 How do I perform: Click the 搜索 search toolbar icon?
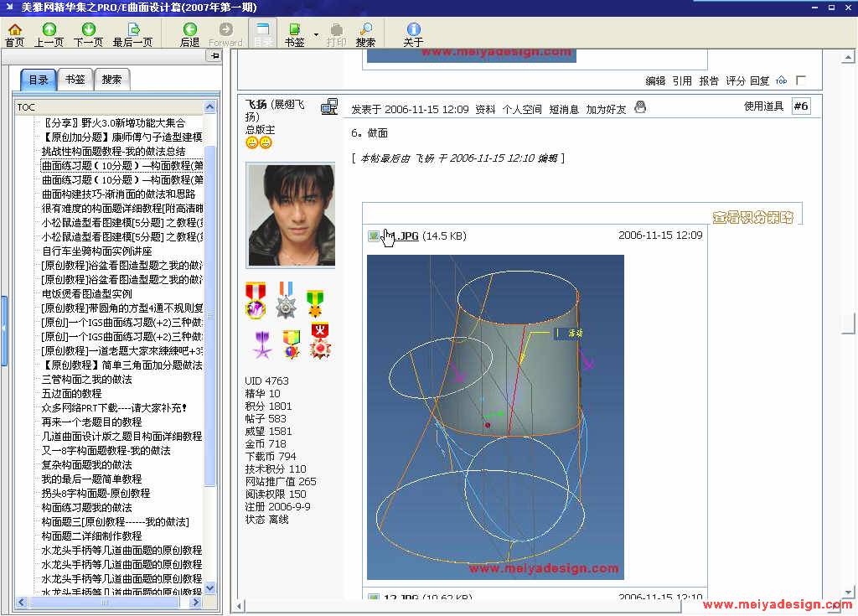[x=366, y=30]
